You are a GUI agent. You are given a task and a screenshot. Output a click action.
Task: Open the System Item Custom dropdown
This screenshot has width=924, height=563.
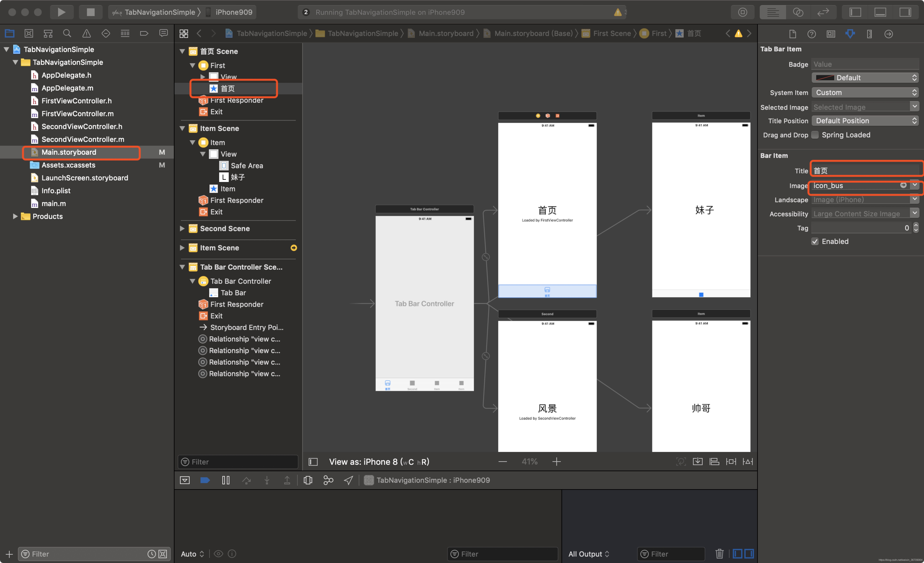click(x=865, y=92)
